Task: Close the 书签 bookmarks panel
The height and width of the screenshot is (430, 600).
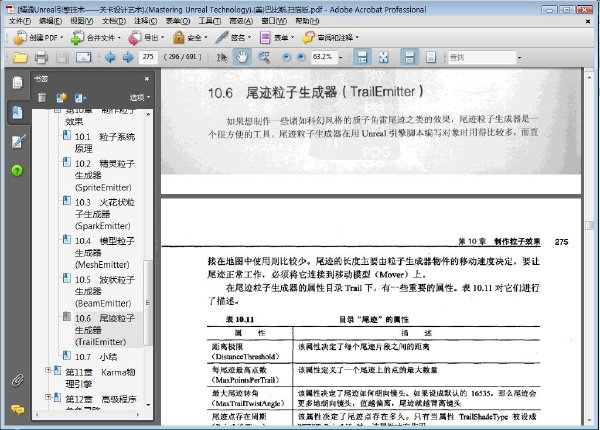Action: tap(147, 79)
